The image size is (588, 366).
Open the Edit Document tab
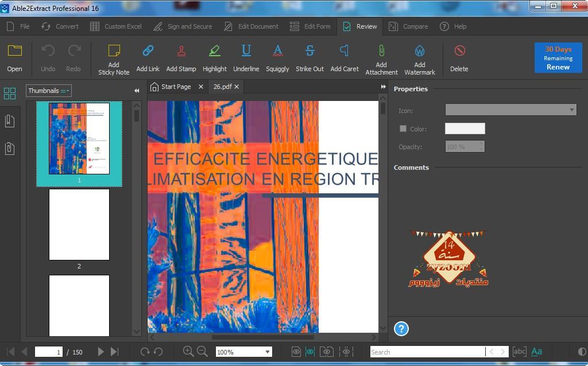(252, 26)
